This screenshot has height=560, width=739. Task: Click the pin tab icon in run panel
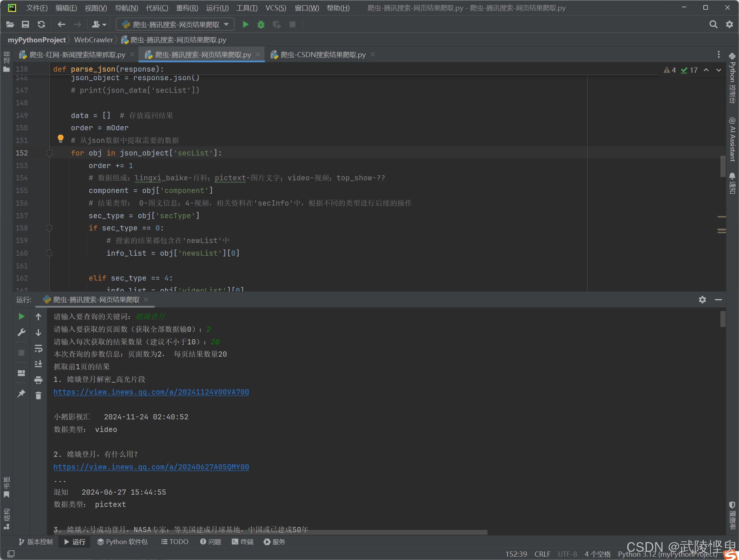tap(21, 393)
